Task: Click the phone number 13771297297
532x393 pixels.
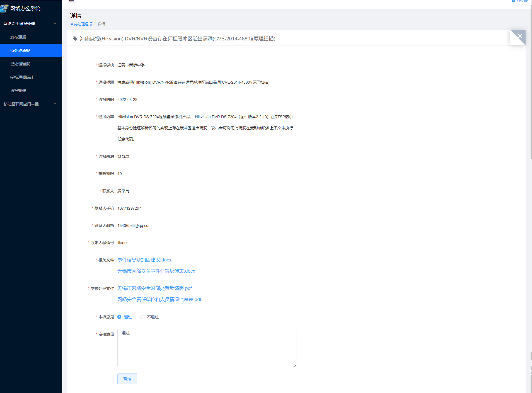Action: (129, 208)
